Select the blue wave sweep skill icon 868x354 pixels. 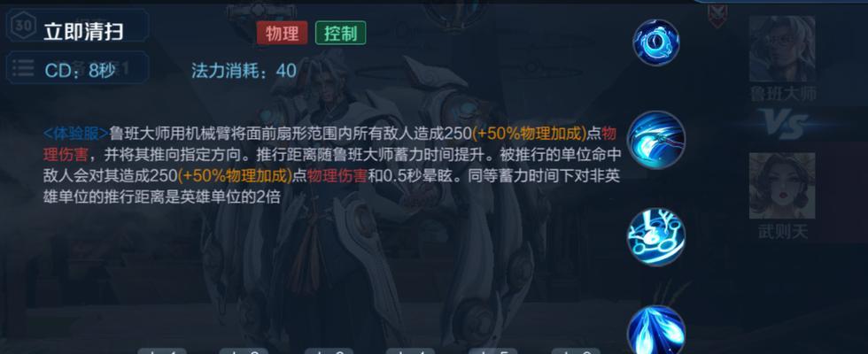656,140
